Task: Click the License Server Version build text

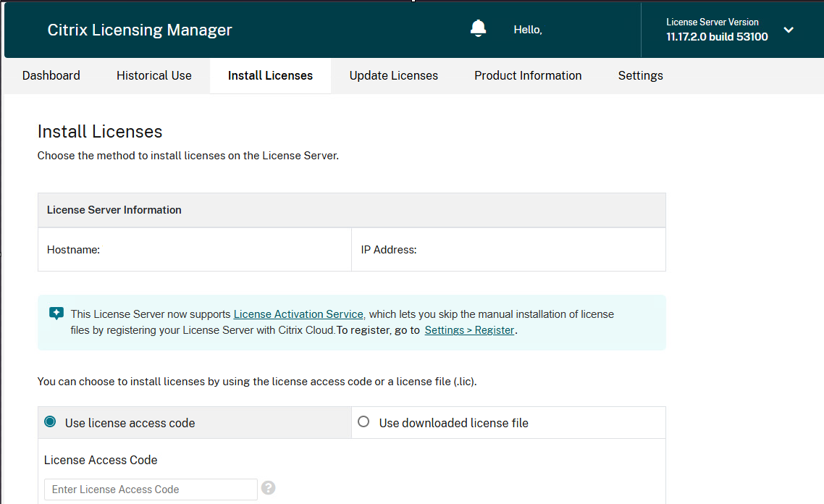Action: click(x=717, y=36)
